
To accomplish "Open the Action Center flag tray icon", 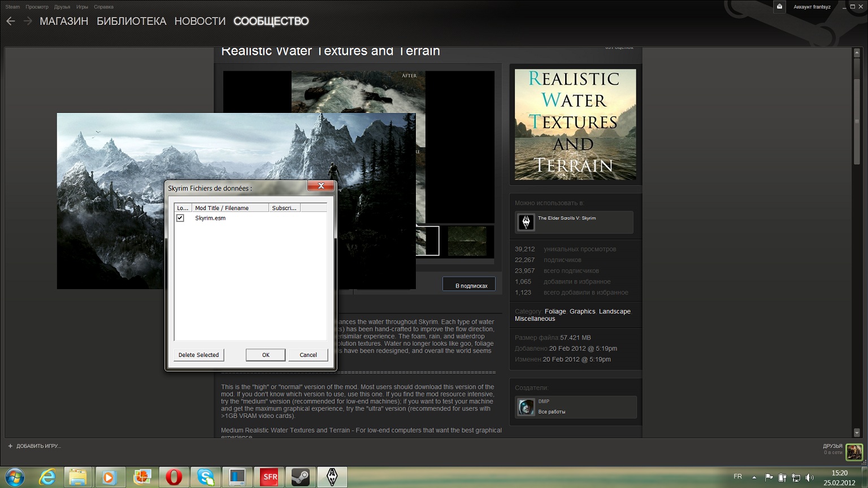I will pyautogui.click(x=769, y=477).
